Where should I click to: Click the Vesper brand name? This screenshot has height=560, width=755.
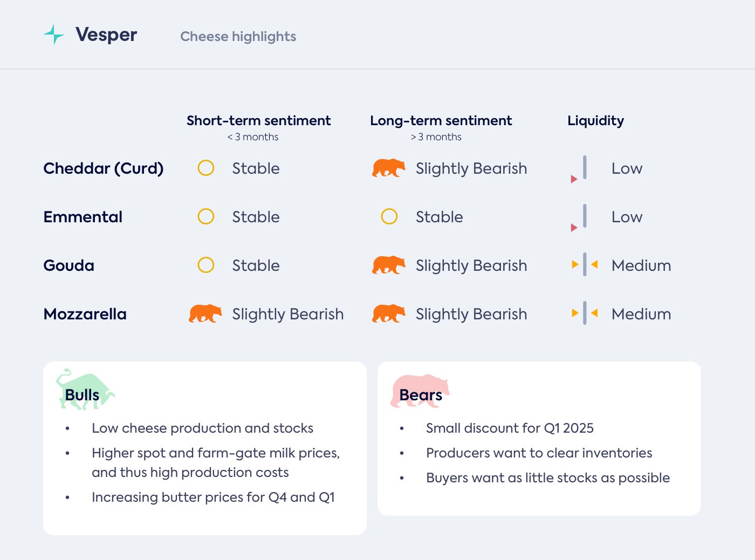click(x=106, y=35)
